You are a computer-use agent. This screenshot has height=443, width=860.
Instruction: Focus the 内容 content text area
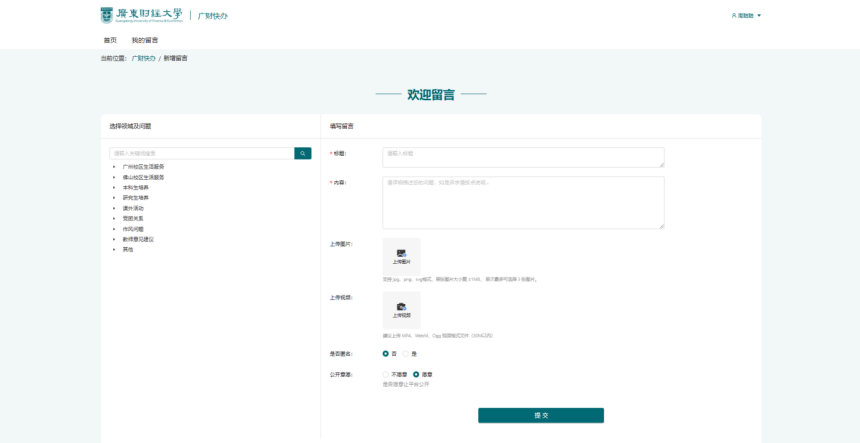click(523, 202)
